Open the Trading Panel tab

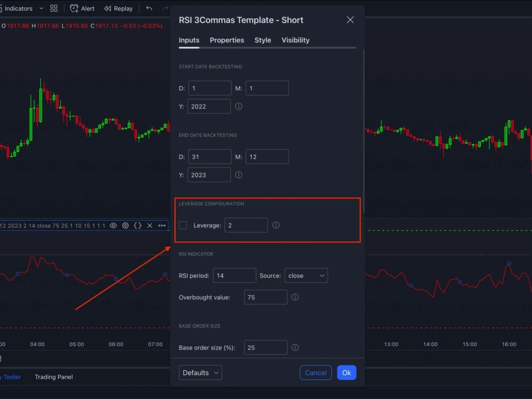click(x=54, y=377)
